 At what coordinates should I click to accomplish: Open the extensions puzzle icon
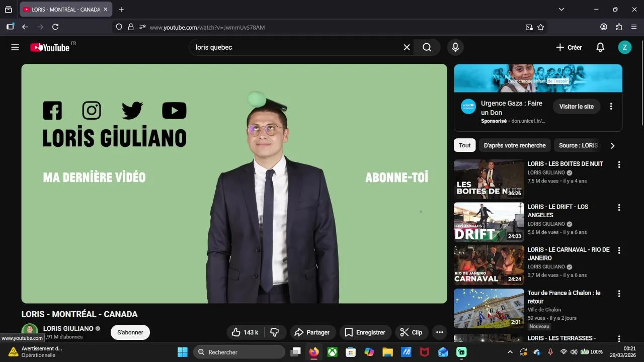[619, 27]
